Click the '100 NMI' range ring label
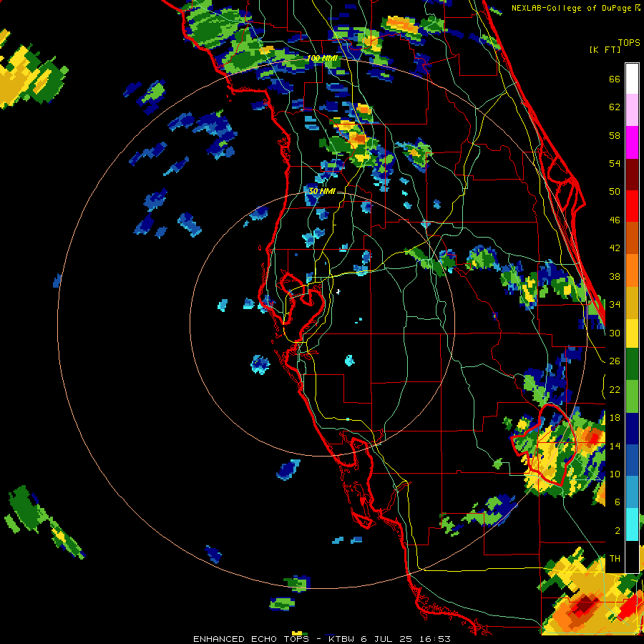The width and height of the screenshot is (644, 644). click(323, 59)
